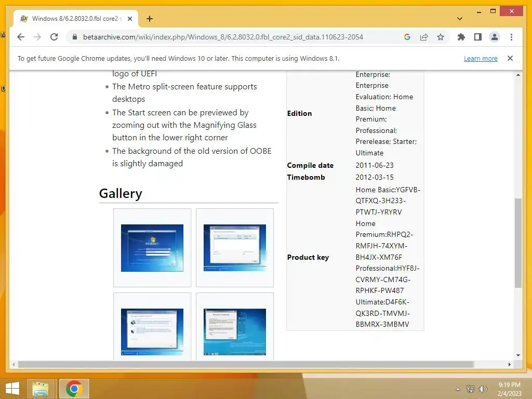Click the forward navigation arrow
532x399 pixels.
pyautogui.click(x=37, y=37)
